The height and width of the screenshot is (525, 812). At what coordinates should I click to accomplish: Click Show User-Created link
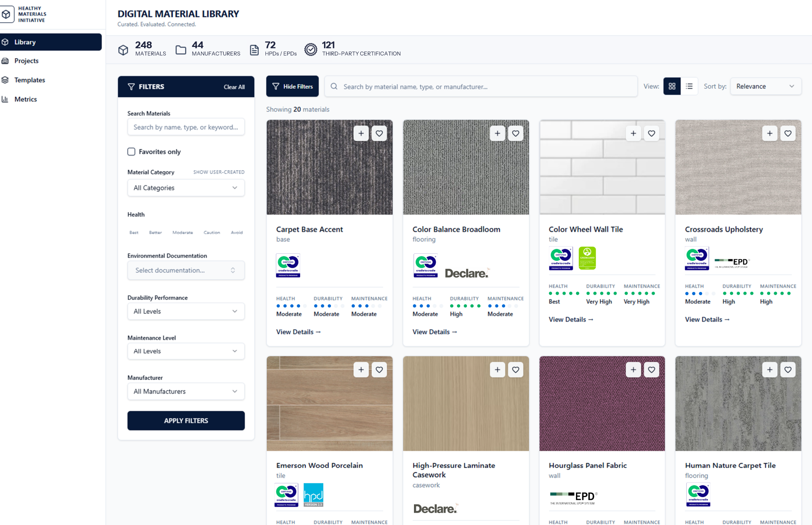[219, 172]
